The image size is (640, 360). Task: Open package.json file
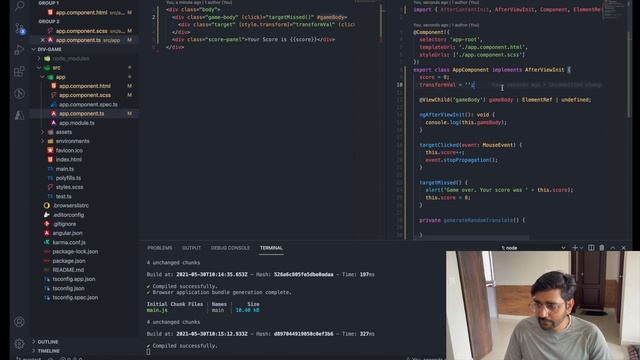click(69, 261)
